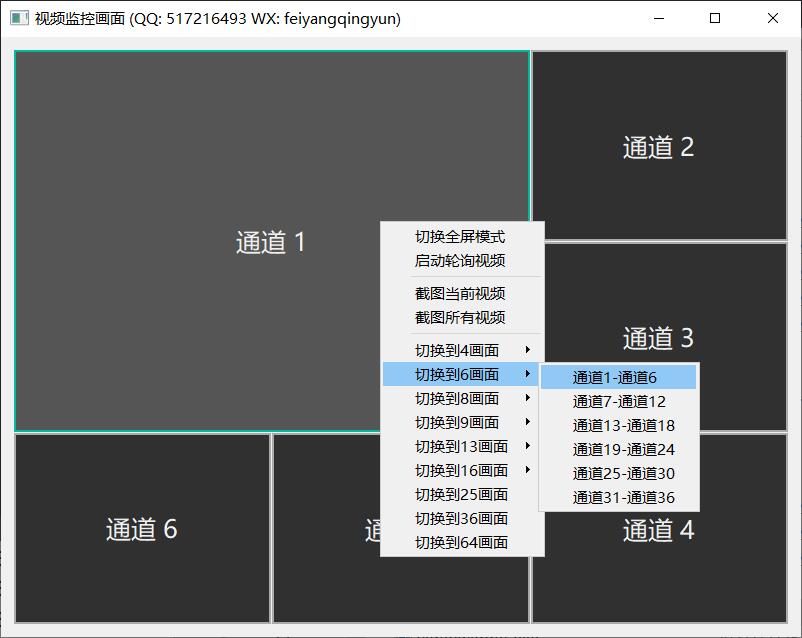
Task: Open the 切换到9画面 submenu
Action: 460,423
